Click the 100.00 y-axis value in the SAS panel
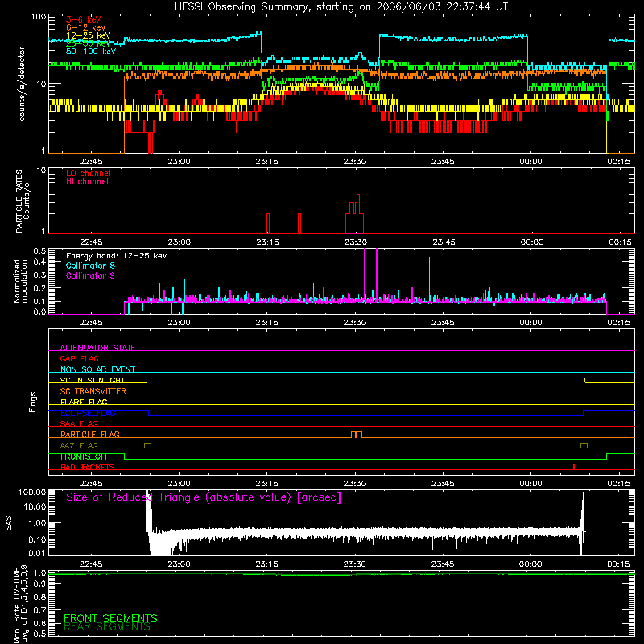The width and height of the screenshot is (644, 644). pos(32,492)
